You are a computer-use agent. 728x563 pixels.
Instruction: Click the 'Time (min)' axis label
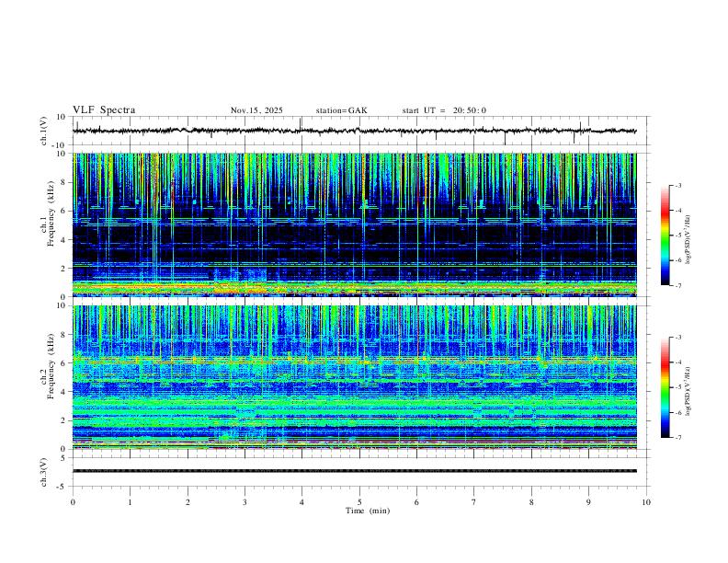(368, 511)
